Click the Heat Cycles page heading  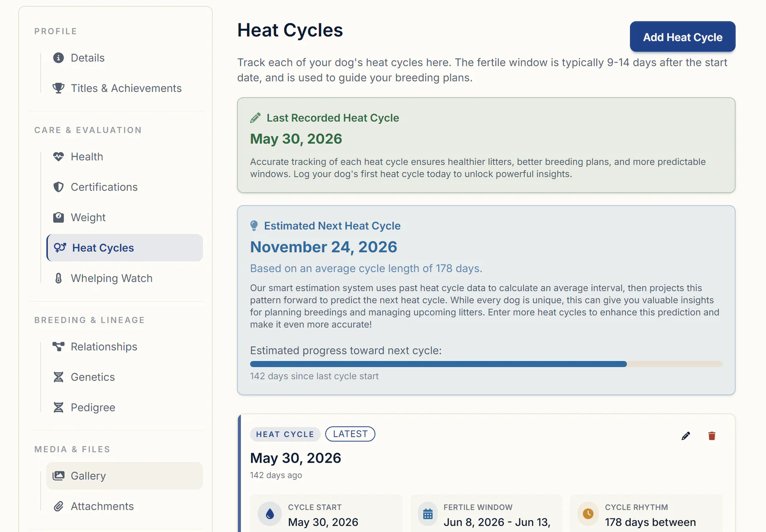coord(290,31)
